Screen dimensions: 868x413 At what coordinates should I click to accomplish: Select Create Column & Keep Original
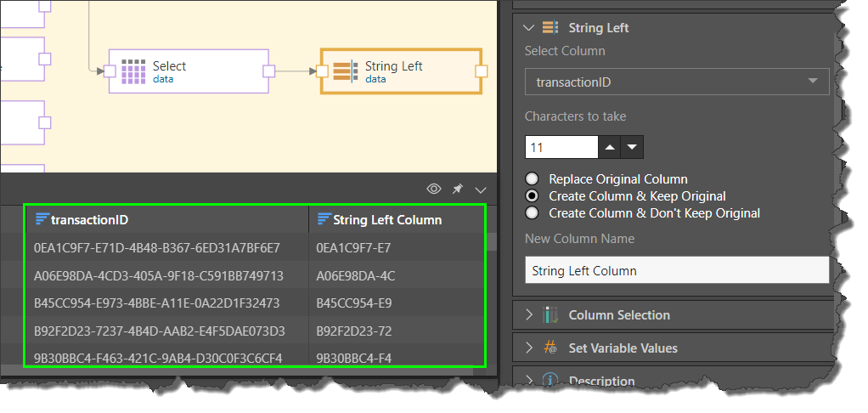533,196
